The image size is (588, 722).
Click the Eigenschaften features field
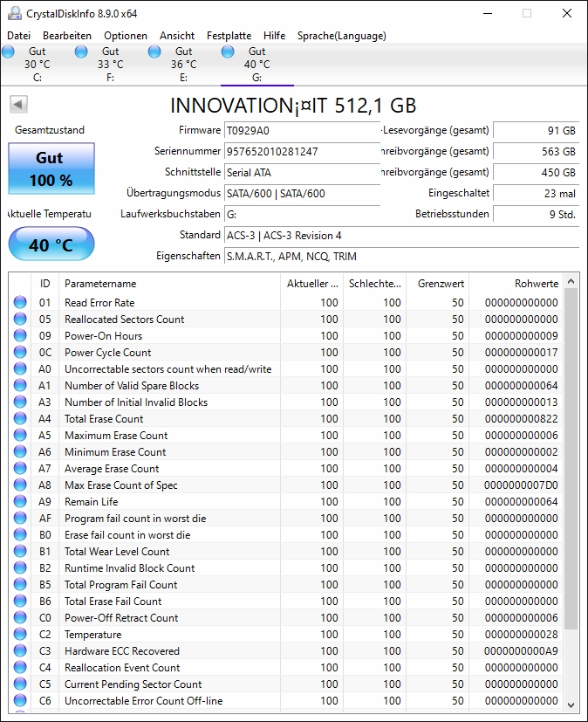[401, 256]
